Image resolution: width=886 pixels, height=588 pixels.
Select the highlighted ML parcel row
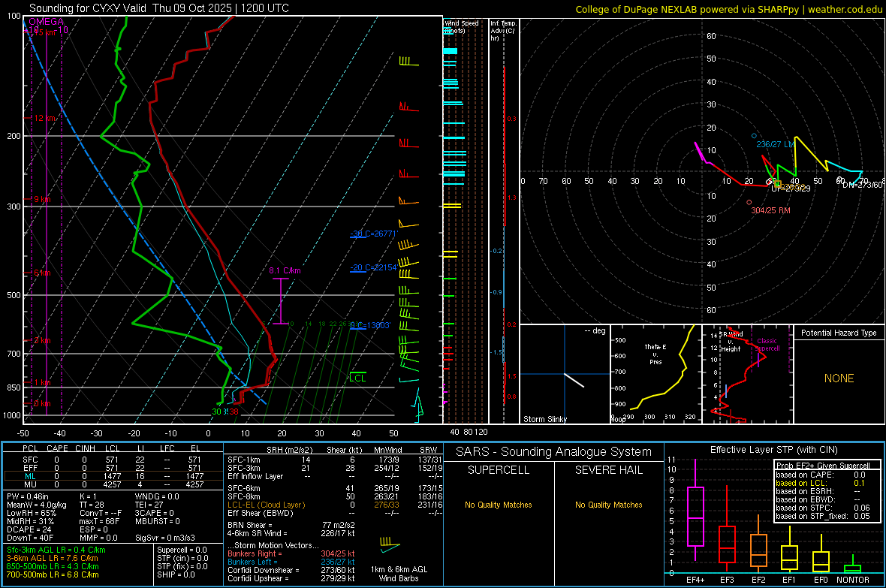coord(113,476)
